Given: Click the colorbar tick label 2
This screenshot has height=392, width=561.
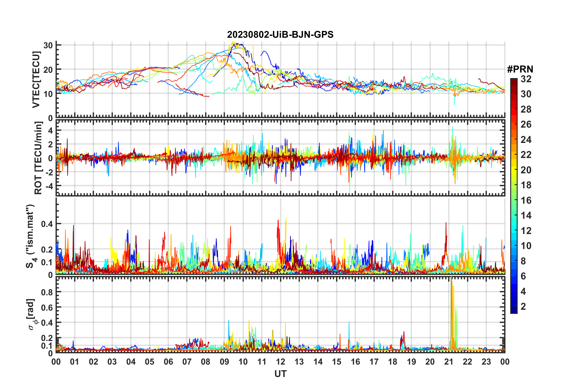Looking at the screenshot, I should [x=523, y=307].
